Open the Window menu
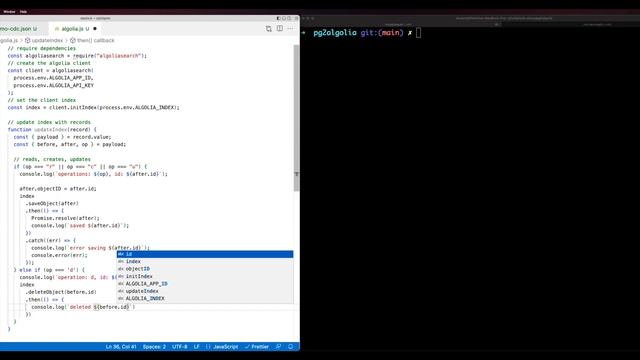The height and width of the screenshot is (360, 640). [9, 12]
